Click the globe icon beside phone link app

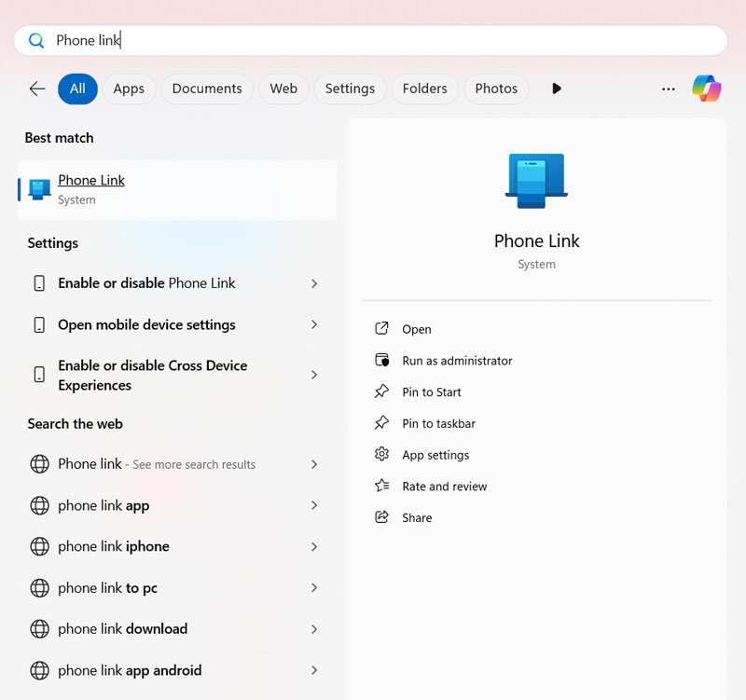[39, 505]
